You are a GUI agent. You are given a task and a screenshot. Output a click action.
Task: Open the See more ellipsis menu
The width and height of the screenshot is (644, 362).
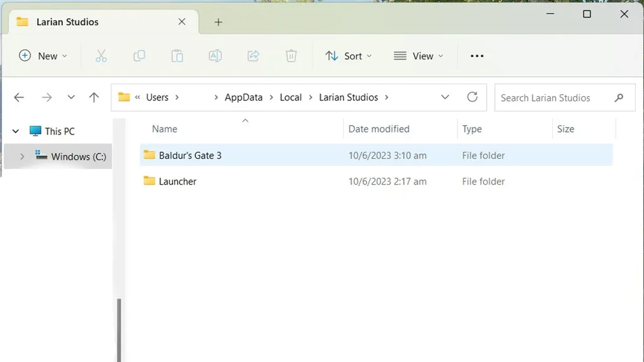pos(477,56)
